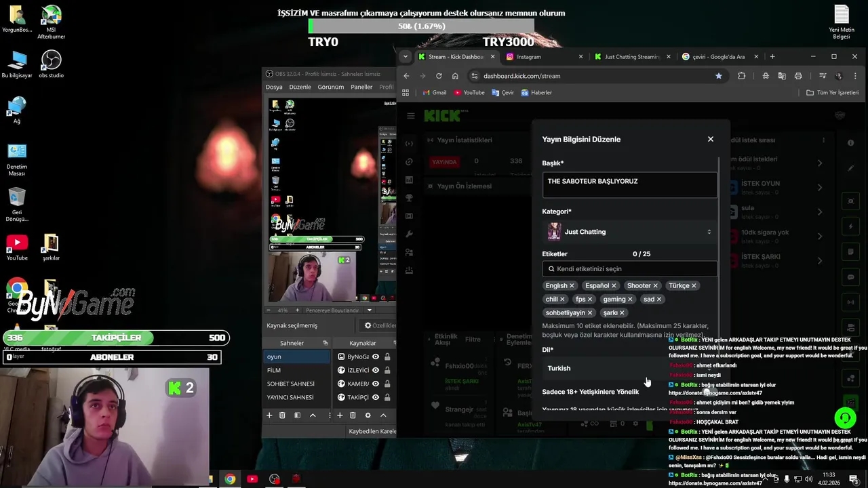This screenshot has width=868, height=488.
Task: Open source properties gear in Kaynaklar toolbar
Action: 368,415
